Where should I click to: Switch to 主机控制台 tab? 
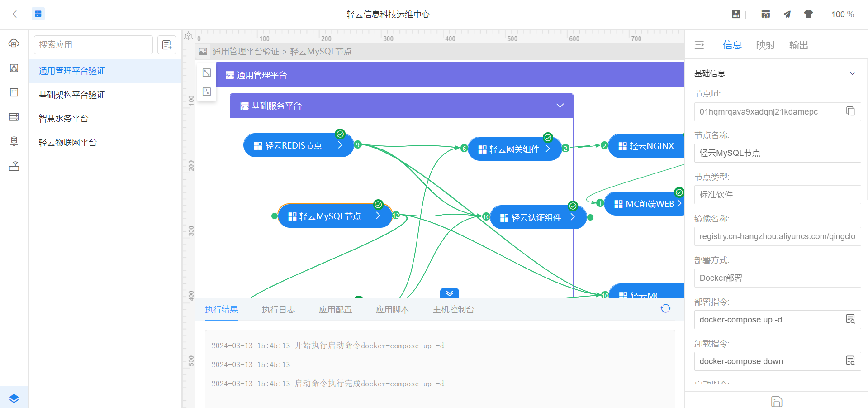click(454, 310)
